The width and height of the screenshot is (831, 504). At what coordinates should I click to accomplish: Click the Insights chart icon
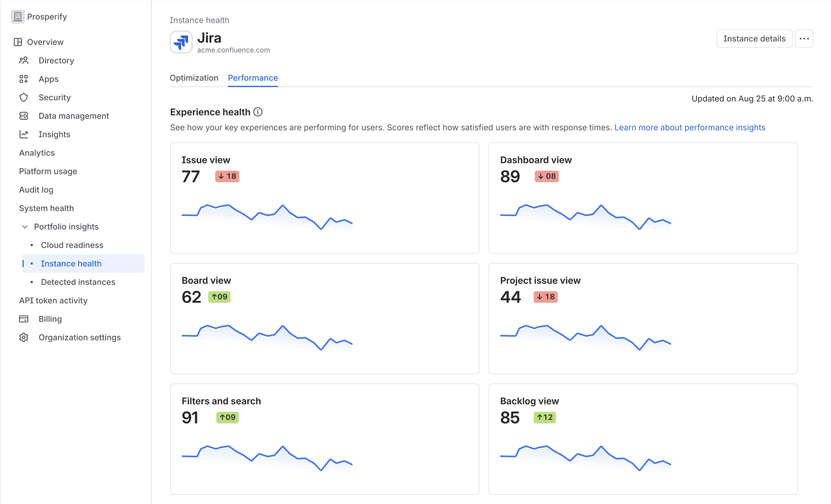tap(23, 134)
